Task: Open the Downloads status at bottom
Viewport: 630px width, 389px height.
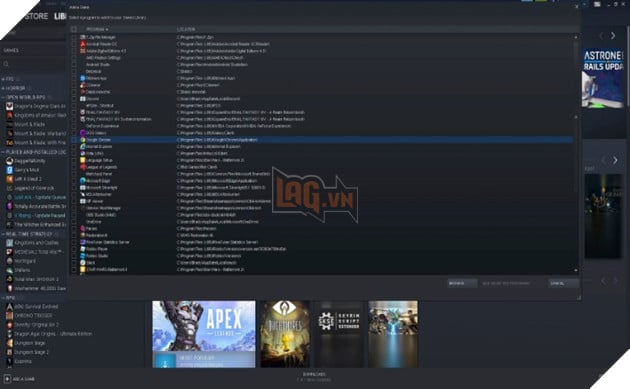Action: click(x=314, y=377)
